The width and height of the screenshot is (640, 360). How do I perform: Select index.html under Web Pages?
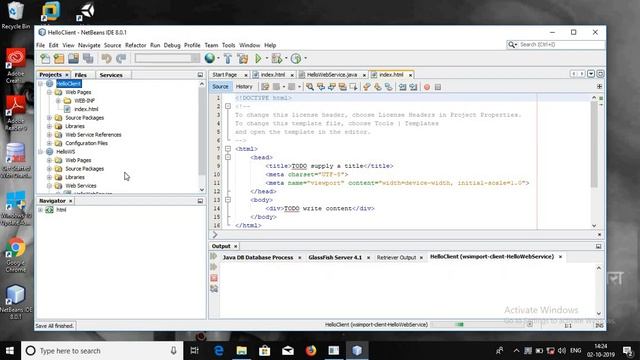pyautogui.click(x=86, y=109)
